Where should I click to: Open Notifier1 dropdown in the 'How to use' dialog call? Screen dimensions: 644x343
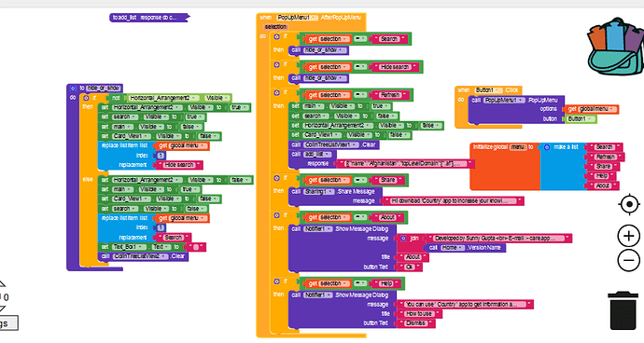pyautogui.click(x=318, y=295)
